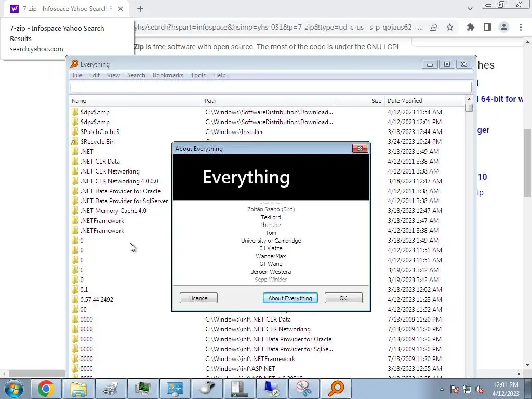Switch to Everything magnifier taskbar icon
Screen dimensions: 532x399
336,389
